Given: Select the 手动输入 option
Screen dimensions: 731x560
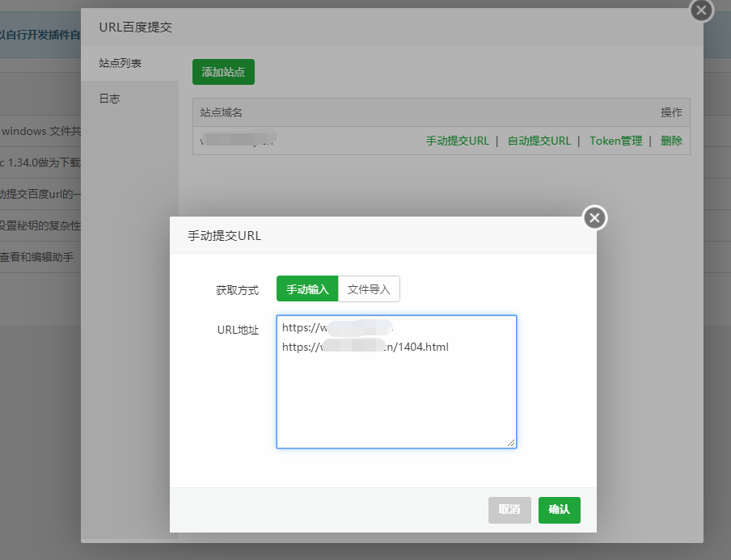Looking at the screenshot, I should pyautogui.click(x=307, y=288).
